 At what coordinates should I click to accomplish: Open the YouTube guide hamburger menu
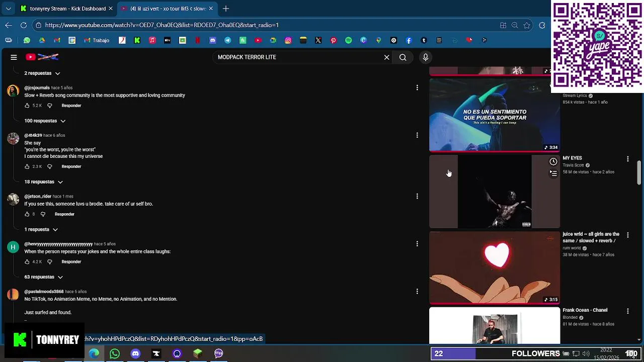tap(14, 57)
